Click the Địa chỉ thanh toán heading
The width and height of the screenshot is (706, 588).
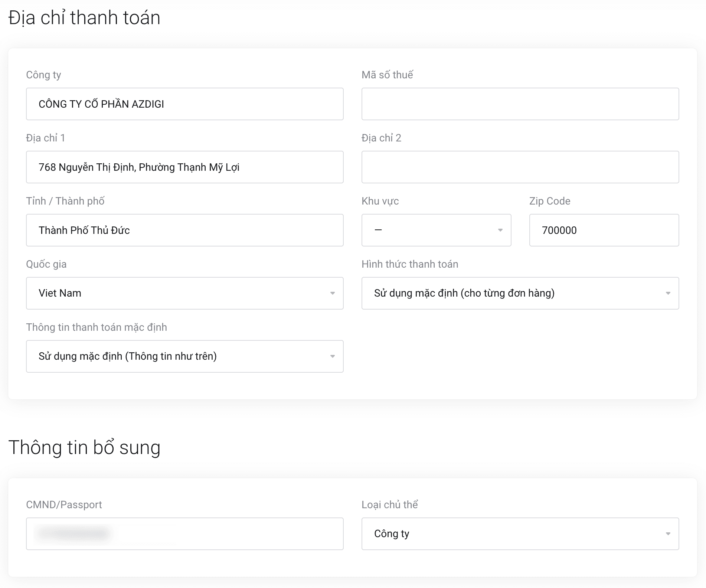click(x=84, y=18)
